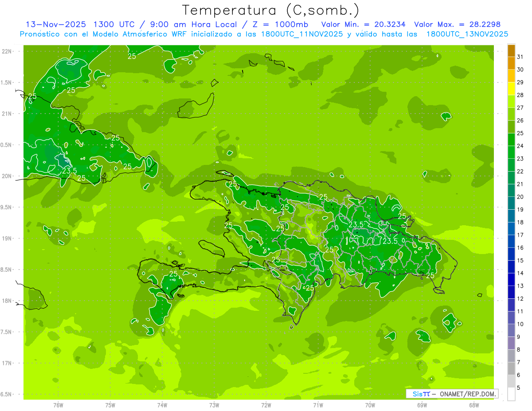Click the topmost legend band above 31

click(x=511, y=51)
